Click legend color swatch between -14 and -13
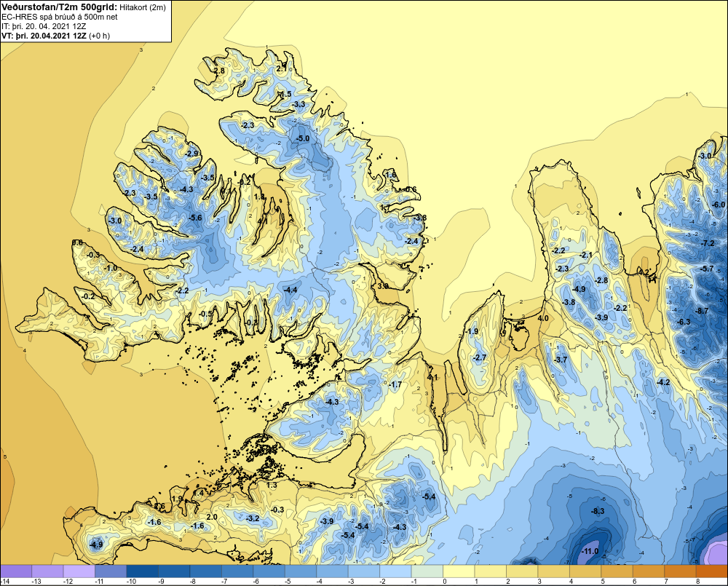The height and width of the screenshot is (586, 728). (16, 571)
